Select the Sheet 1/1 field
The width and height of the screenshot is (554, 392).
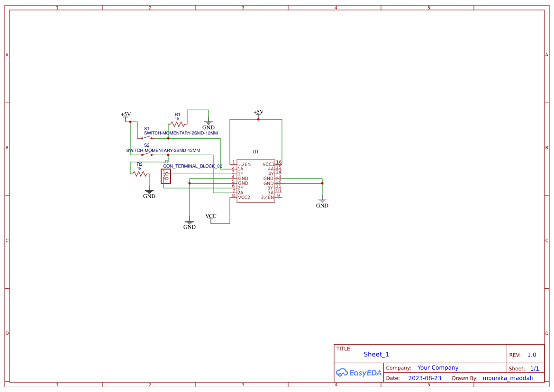point(535,368)
